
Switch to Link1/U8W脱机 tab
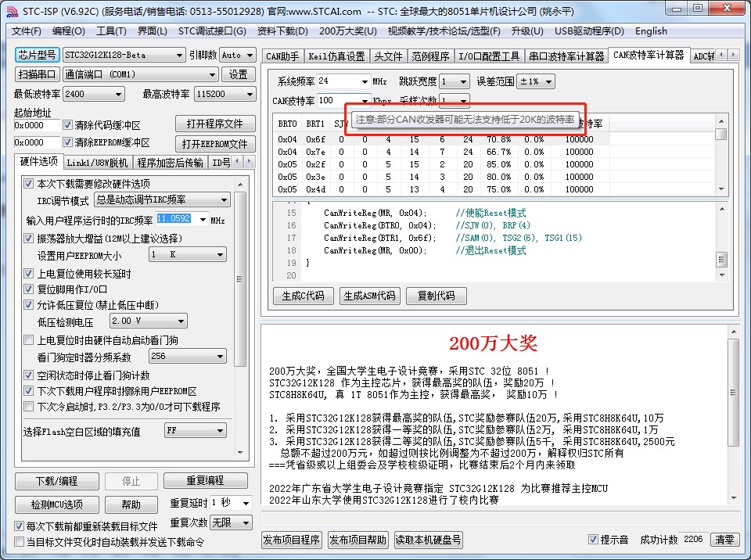click(97, 163)
